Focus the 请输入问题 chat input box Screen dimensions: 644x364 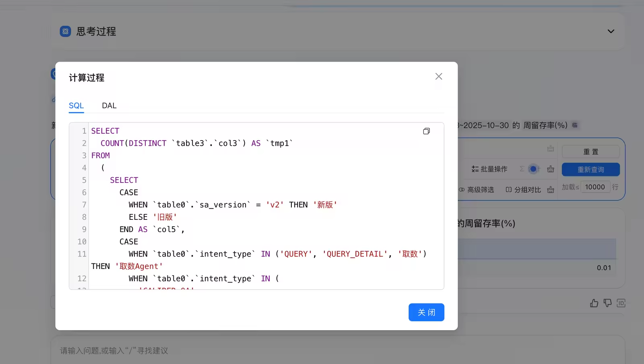(337, 351)
